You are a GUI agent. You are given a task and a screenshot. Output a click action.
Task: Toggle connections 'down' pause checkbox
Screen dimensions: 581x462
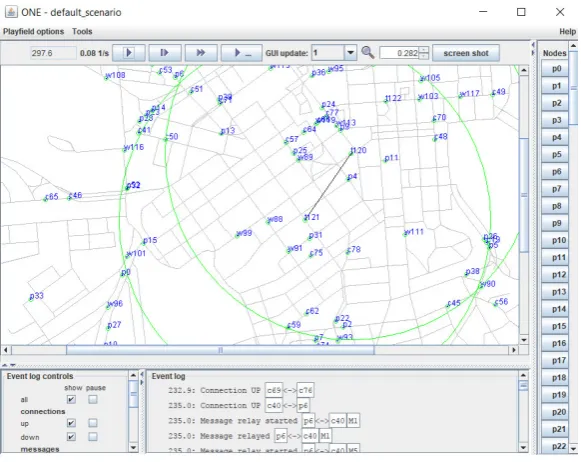93,437
